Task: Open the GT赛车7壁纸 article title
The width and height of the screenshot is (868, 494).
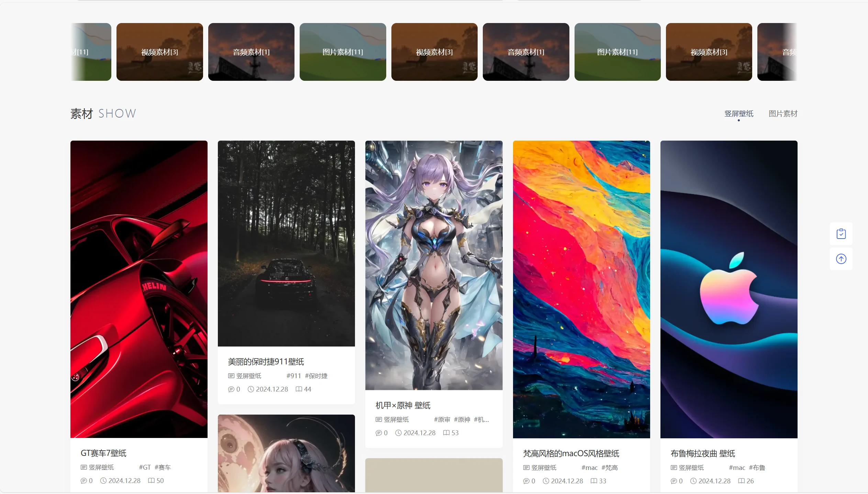Action: (103, 453)
